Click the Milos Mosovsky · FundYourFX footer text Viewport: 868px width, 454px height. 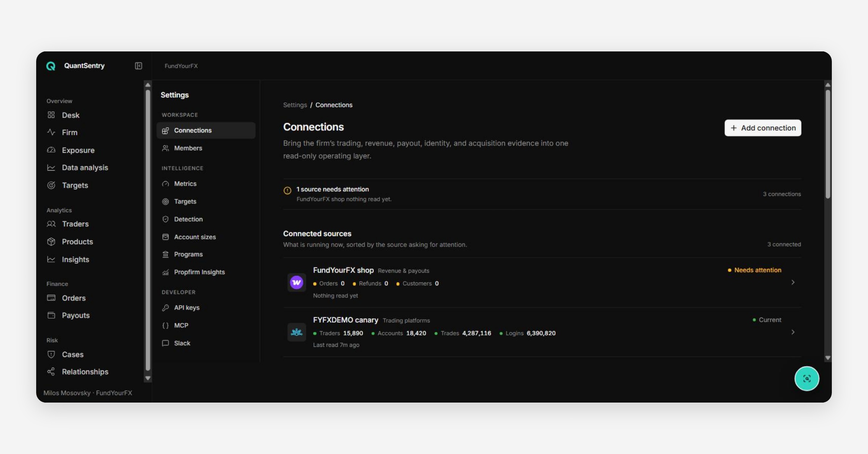coord(88,393)
